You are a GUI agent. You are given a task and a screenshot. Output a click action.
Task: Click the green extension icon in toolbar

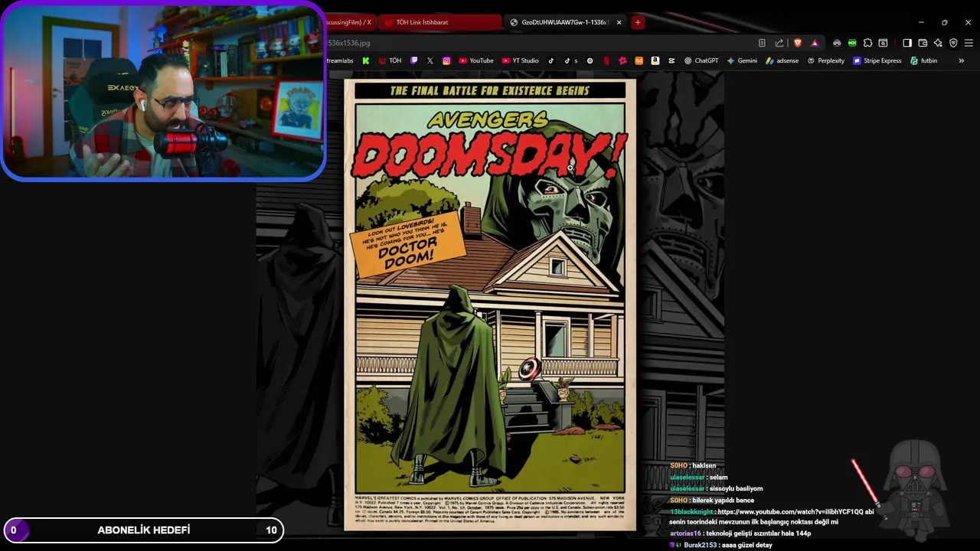click(852, 43)
